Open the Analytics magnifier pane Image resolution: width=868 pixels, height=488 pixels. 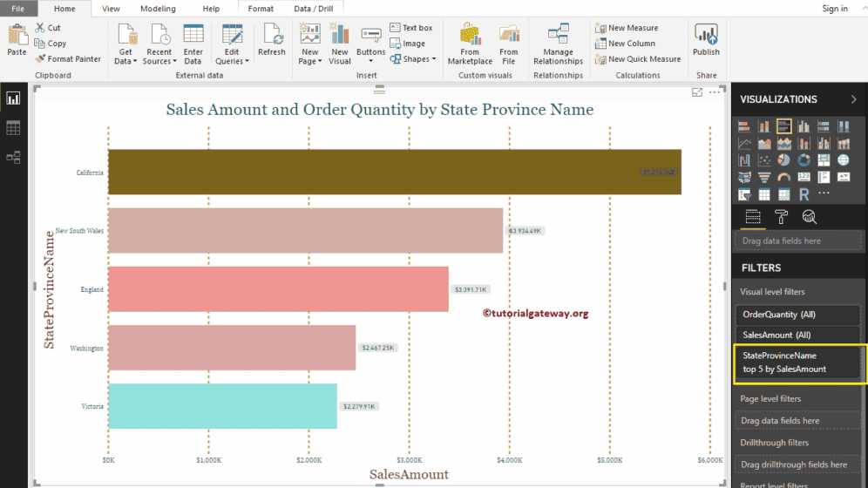pos(809,217)
